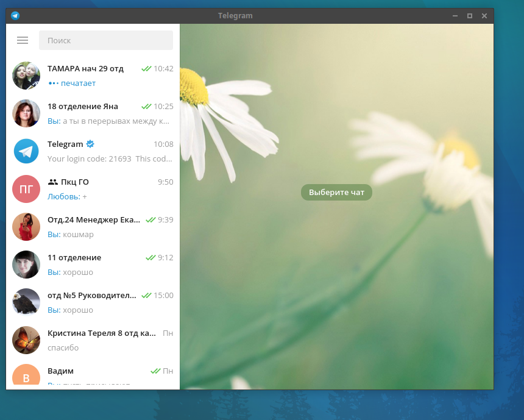The height and width of the screenshot is (420, 524).
Task: Open ТАМАРА нач 29 отд avatar photo
Action: 26,76
